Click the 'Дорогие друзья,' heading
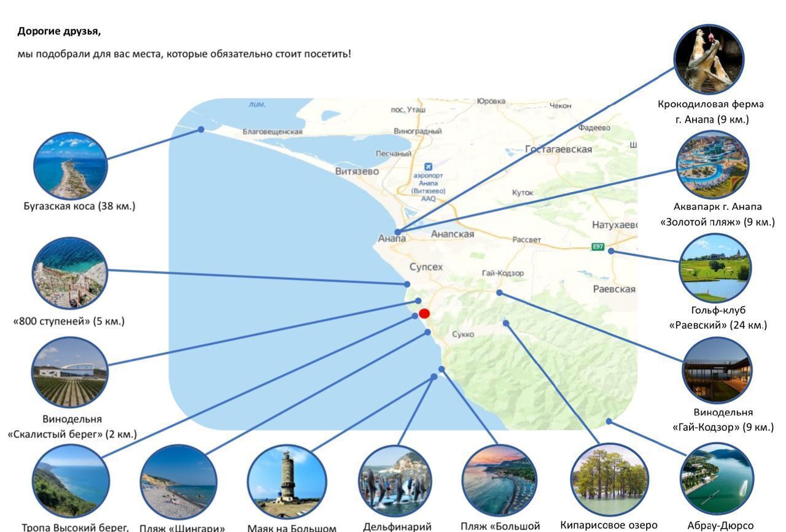The image size is (786, 532). tap(59, 31)
